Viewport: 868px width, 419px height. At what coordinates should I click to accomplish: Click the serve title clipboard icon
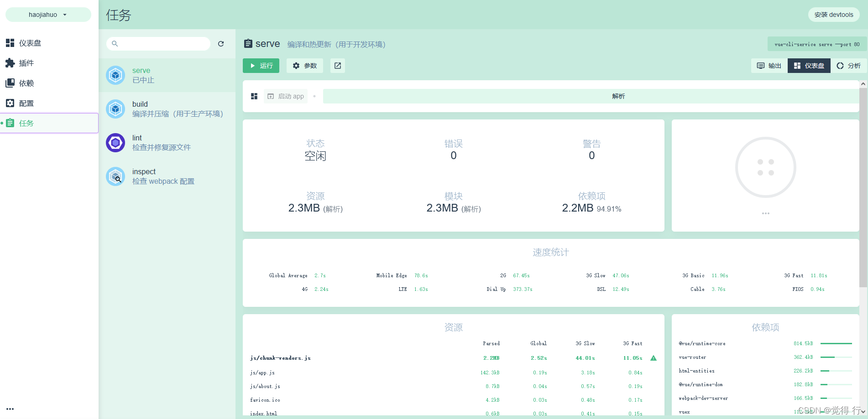coord(248,44)
